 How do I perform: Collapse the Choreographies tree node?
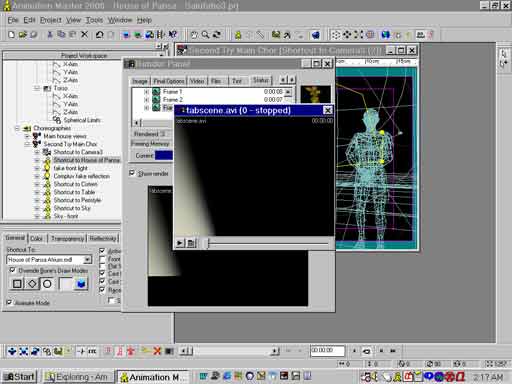17,128
